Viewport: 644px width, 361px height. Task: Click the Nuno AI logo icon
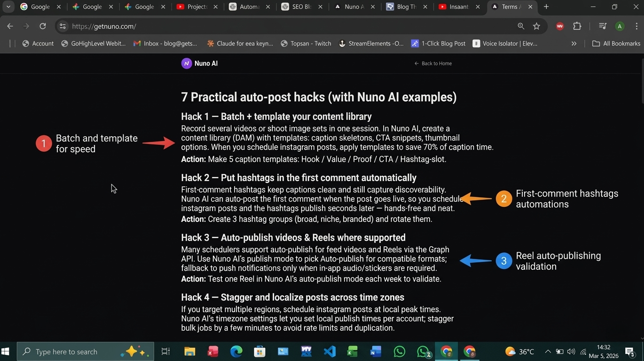(187, 63)
